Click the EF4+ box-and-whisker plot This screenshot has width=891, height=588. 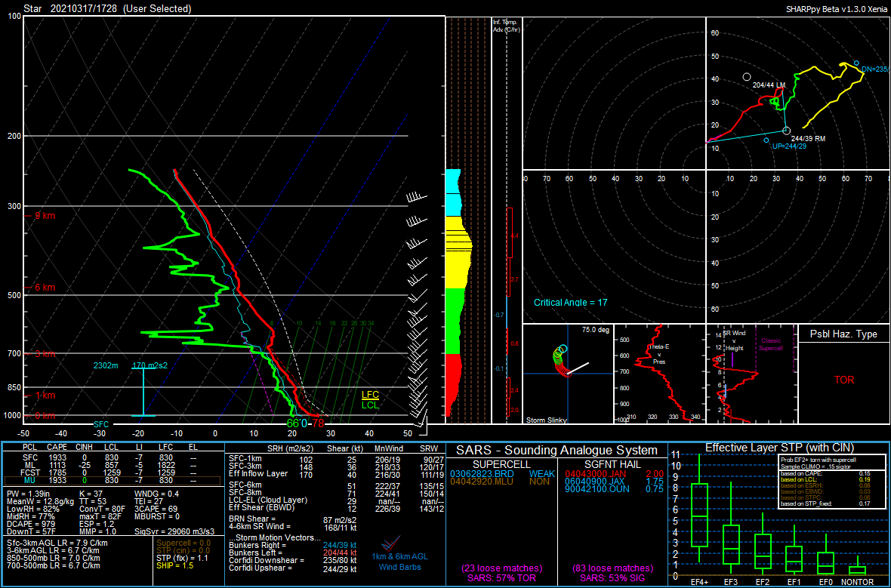pos(699,508)
